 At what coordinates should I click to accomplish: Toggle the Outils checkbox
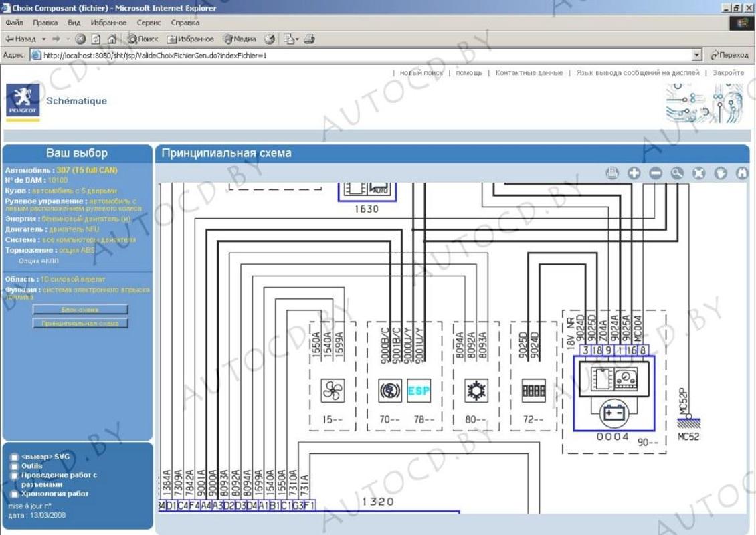pyautogui.click(x=15, y=466)
